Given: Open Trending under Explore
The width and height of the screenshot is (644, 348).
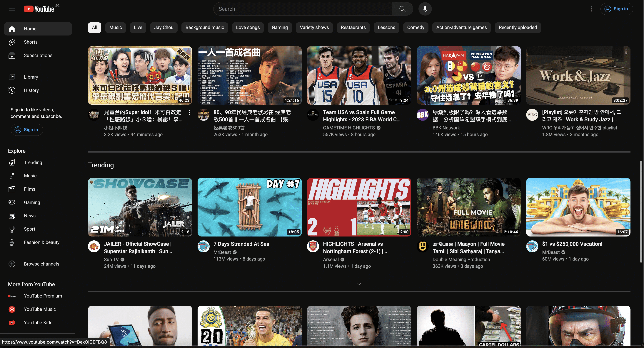Looking at the screenshot, I should (x=38, y=163).
